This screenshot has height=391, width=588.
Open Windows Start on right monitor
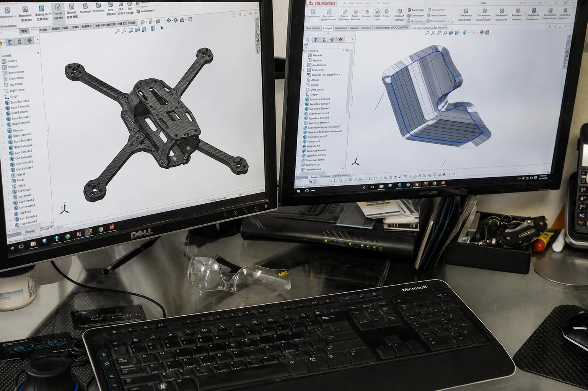point(298,191)
